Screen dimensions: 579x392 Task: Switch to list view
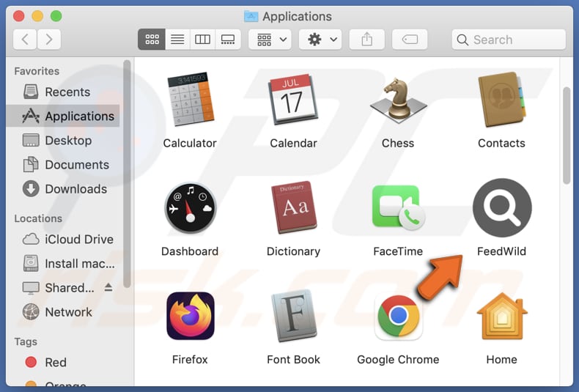177,39
